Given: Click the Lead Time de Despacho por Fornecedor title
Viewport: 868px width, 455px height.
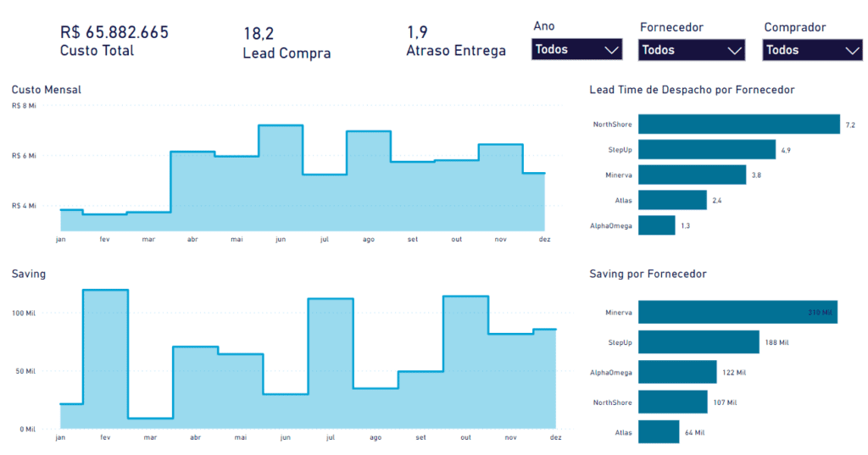Looking at the screenshot, I should coord(692,90).
